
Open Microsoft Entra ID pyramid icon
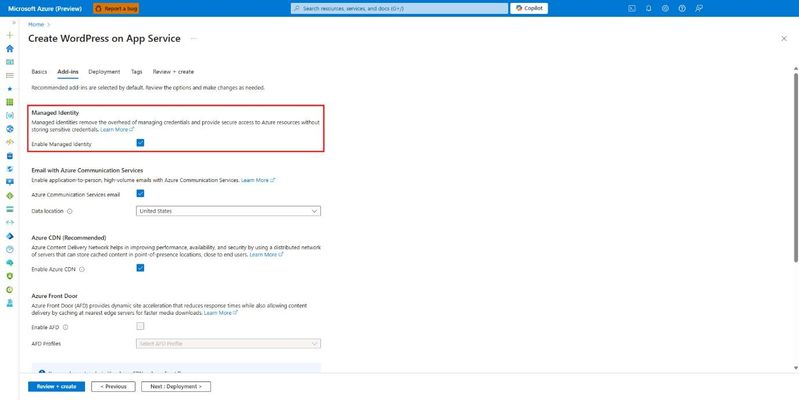[9, 236]
